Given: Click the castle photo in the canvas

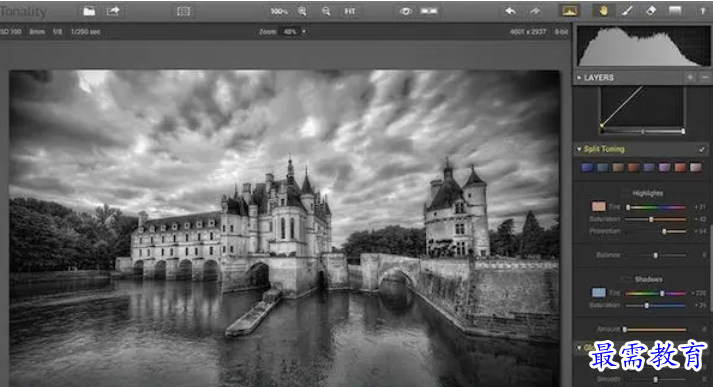Looking at the screenshot, I should click(x=285, y=228).
